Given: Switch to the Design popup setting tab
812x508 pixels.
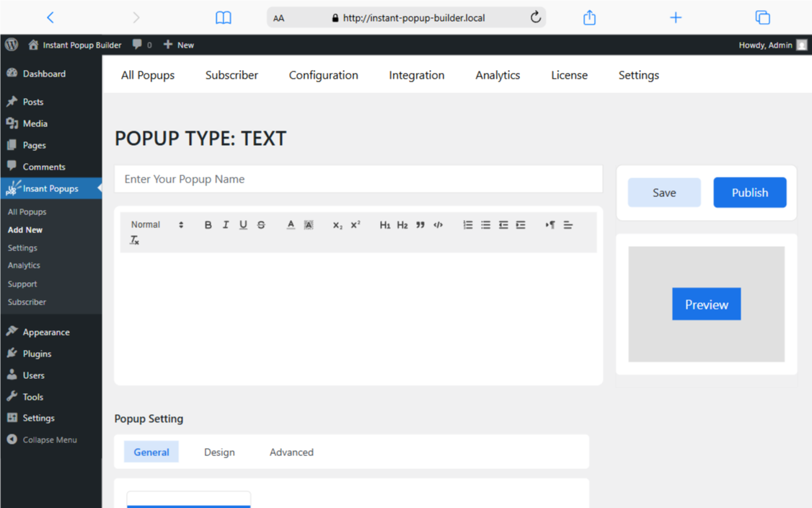Looking at the screenshot, I should point(219,452).
